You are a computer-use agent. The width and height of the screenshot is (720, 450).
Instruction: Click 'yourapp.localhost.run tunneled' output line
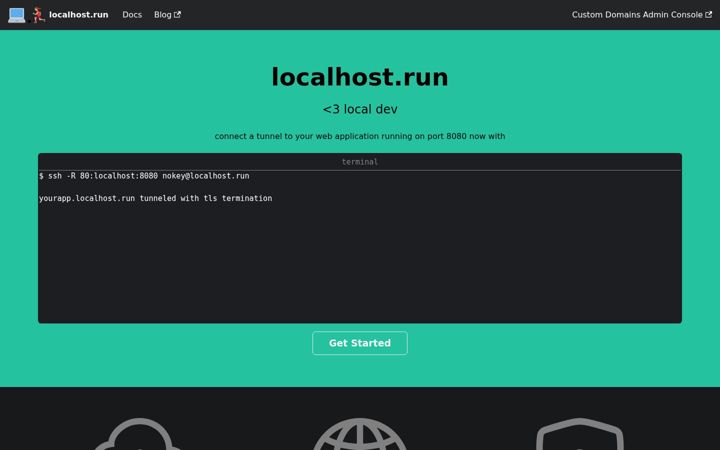pyautogui.click(x=156, y=198)
